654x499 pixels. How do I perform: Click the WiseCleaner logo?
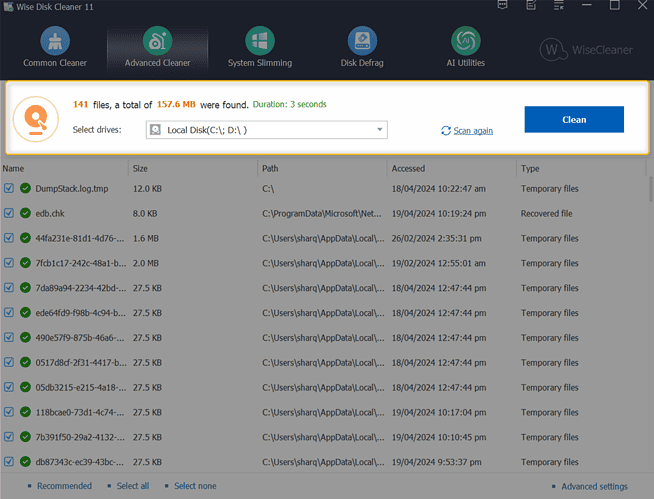(586, 50)
